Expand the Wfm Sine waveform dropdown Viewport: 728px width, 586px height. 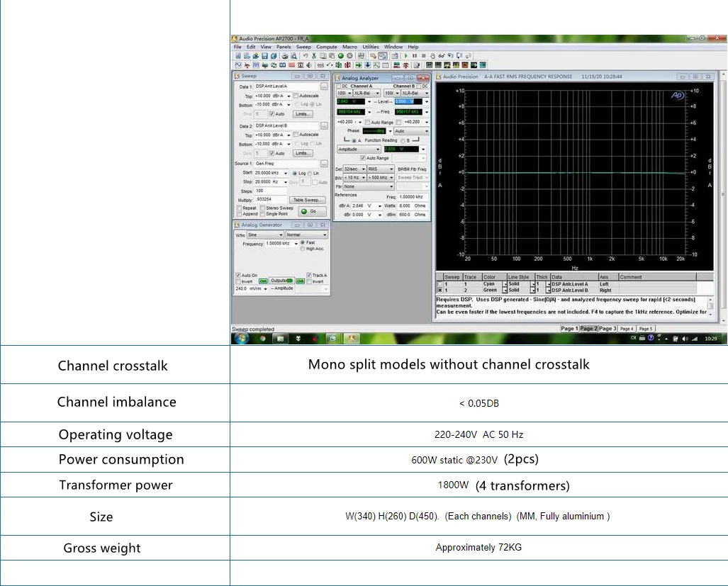pos(281,235)
